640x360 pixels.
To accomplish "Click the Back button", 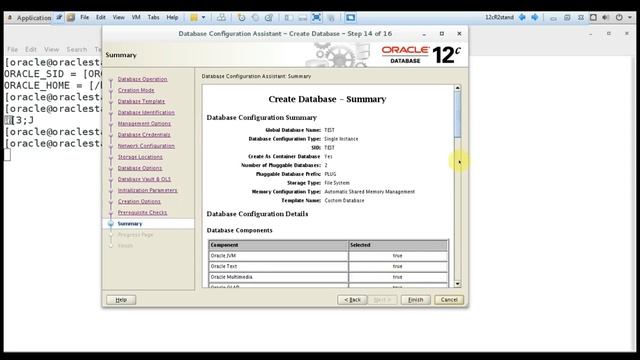I will coord(352,300).
